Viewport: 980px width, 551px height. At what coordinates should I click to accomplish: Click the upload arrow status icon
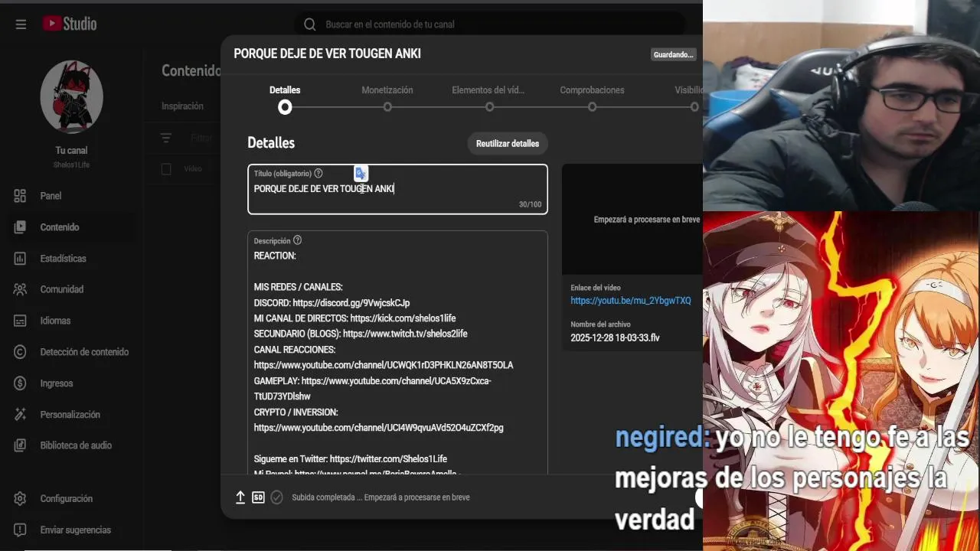click(x=240, y=497)
